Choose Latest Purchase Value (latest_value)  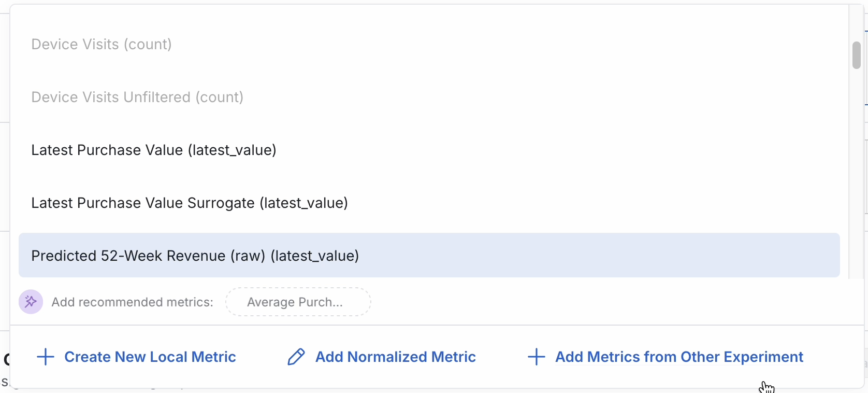point(154,150)
